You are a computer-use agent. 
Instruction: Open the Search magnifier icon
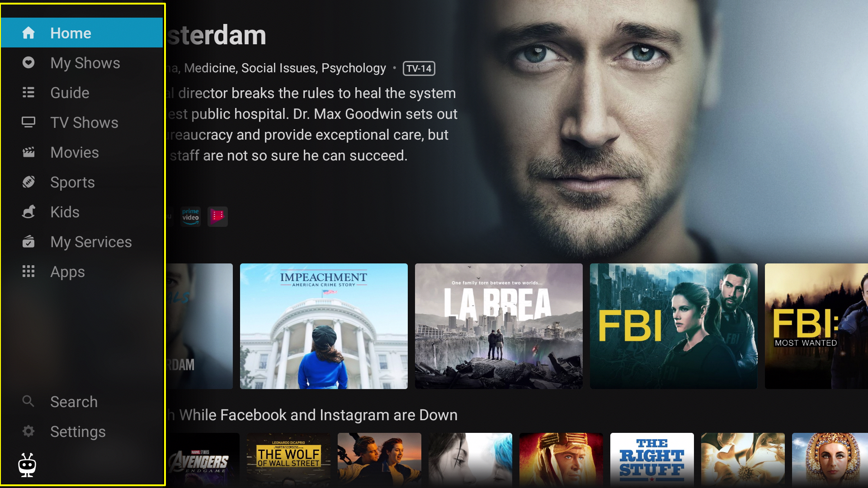[28, 401]
